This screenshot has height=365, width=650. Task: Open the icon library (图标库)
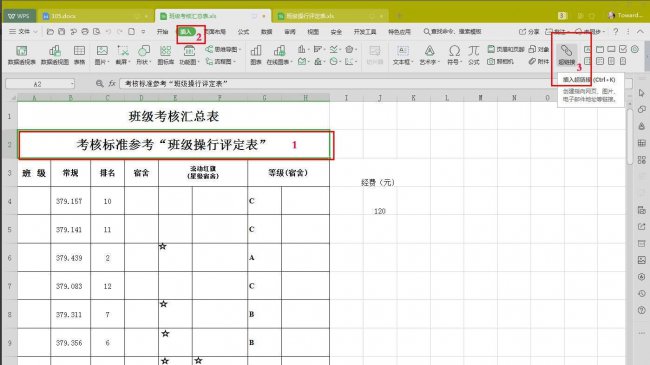click(x=165, y=55)
